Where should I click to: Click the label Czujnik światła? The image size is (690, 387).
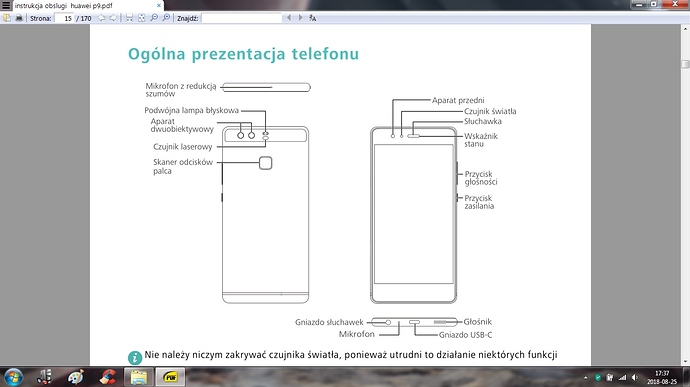click(x=490, y=111)
